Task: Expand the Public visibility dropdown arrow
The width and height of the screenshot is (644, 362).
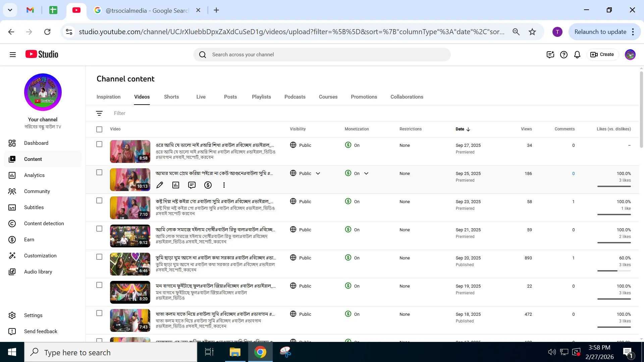Action: pos(318,173)
